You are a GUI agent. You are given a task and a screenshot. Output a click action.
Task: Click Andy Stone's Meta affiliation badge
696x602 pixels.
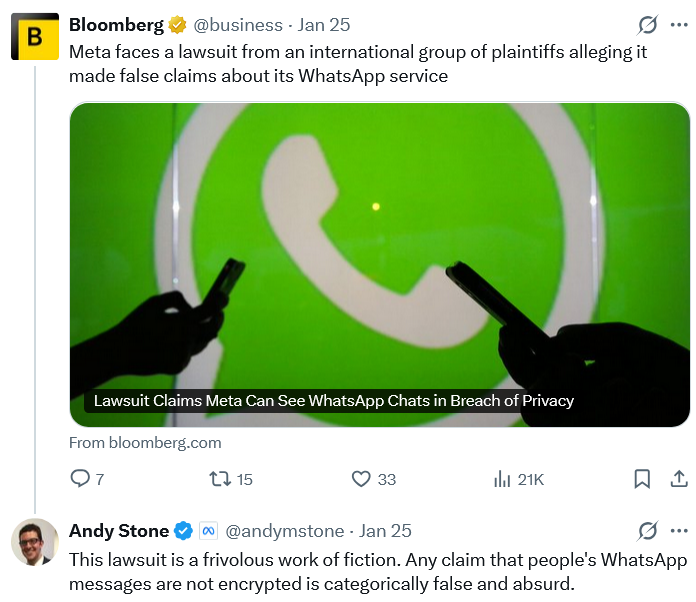tap(209, 531)
